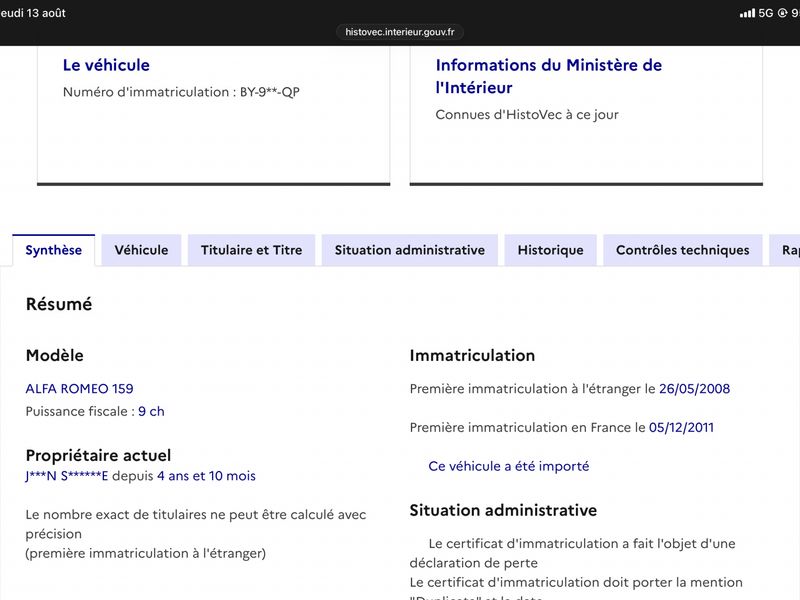
Task: Select the 'Propriétaire actuel' heading
Action: tap(98, 455)
